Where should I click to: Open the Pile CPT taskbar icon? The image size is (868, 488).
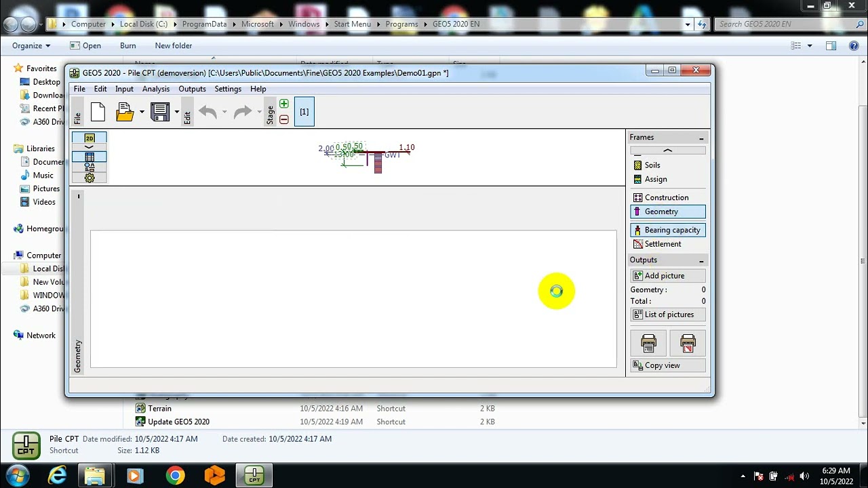tap(254, 475)
